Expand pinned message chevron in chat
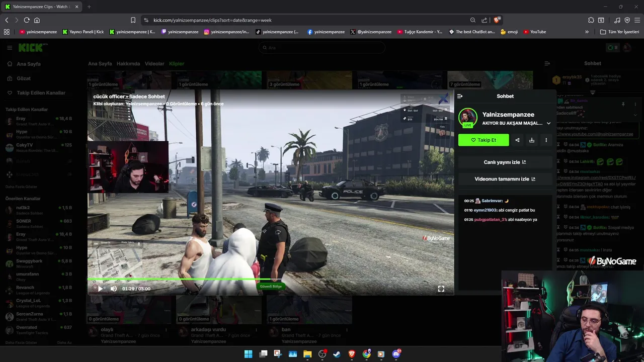The width and height of the screenshot is (644, 362). click(635, 115)
